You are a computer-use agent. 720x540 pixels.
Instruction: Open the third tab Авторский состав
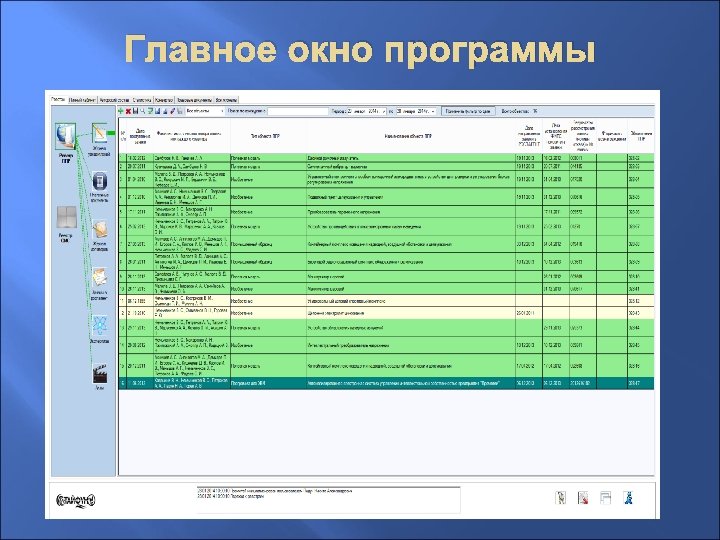coord(114,100)
